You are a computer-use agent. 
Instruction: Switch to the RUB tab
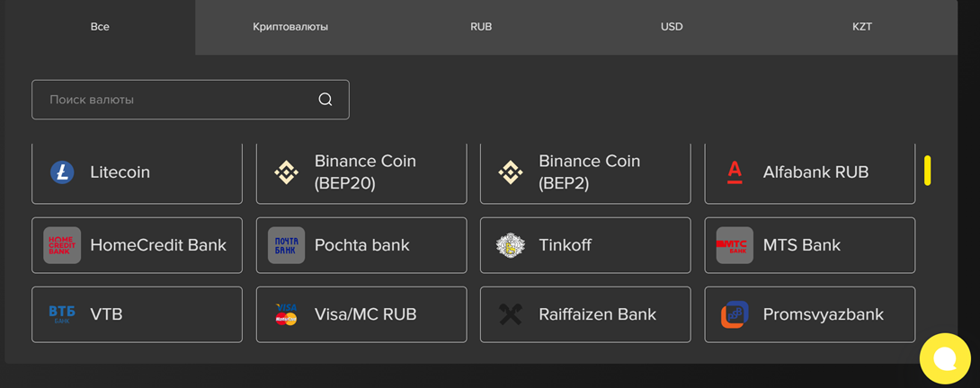pos(481,27)
